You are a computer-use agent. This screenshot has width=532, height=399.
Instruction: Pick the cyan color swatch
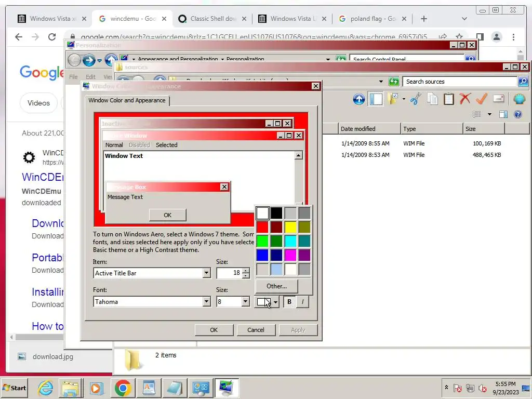(290, 241)
